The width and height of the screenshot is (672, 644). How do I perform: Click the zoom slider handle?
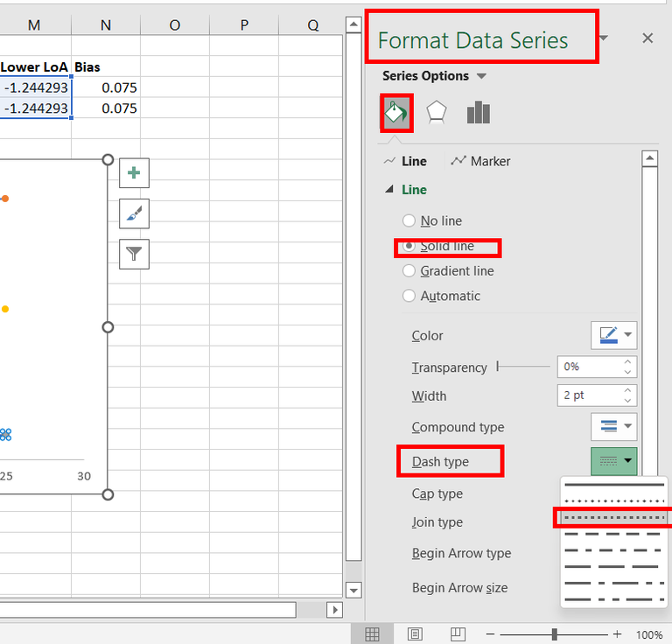click(x=554, y=634)
